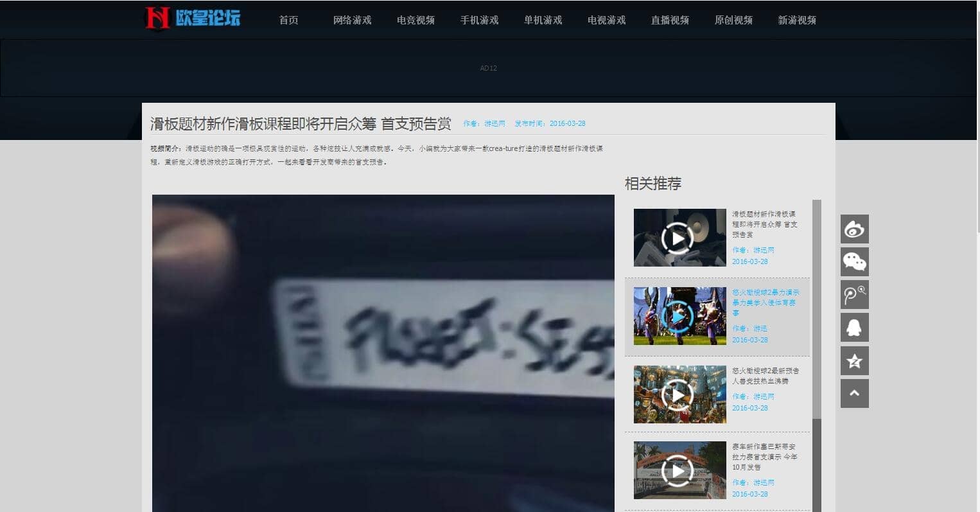The width and height of the screenshot is (980, 512).
Task: Click the 相关推荐 heading
Action: click(653, 184)
